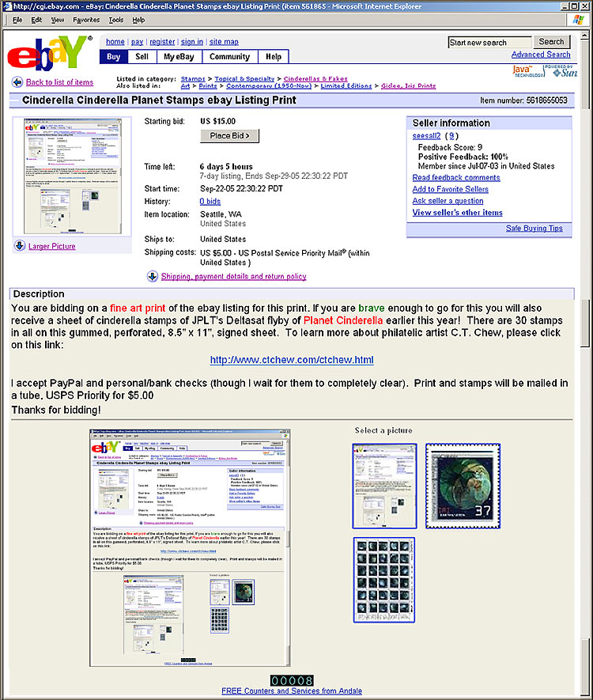The image size is (593, 700).
Task: Click the Java Technology logo
Action: (527, 71)
